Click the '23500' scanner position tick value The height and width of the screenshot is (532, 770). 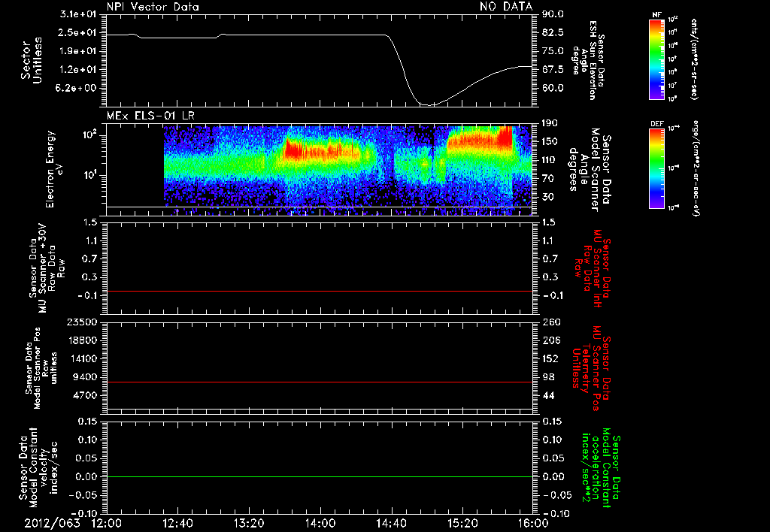tap(83, 322)
